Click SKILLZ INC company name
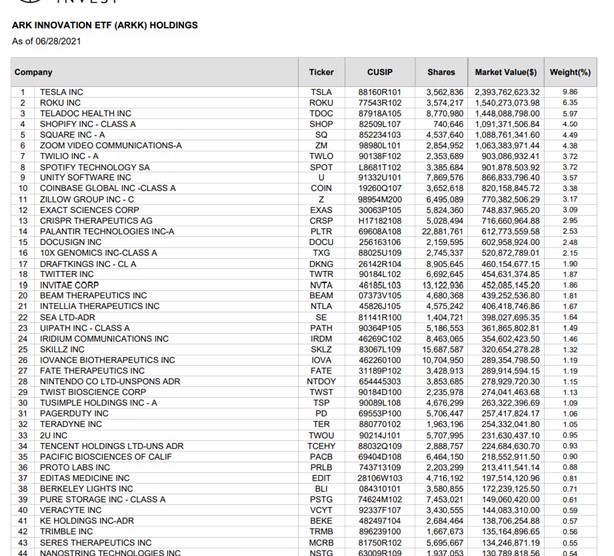614x556 pixels. pos(62,349)
